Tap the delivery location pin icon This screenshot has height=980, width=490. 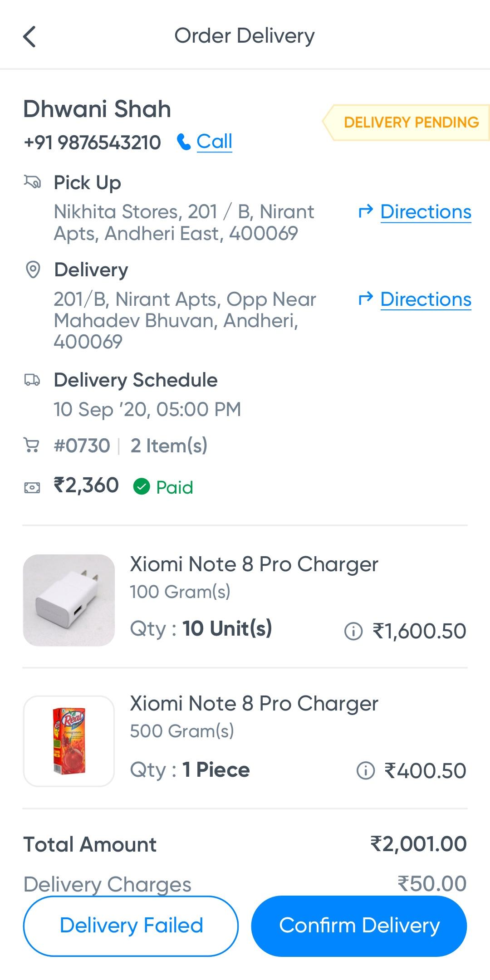pos(33,269)
